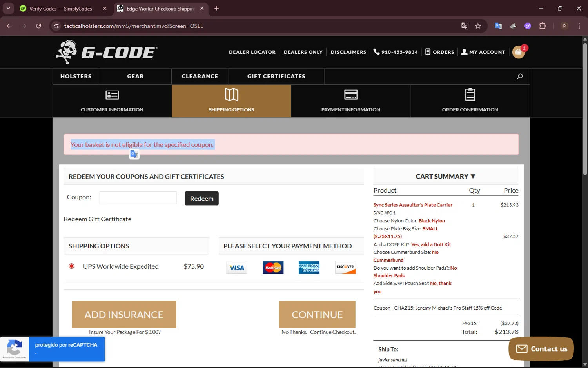The image size is (588, 368).
Task: Click Sync Series Assaulter's Plate Carrier link
Action: point(413,205)
